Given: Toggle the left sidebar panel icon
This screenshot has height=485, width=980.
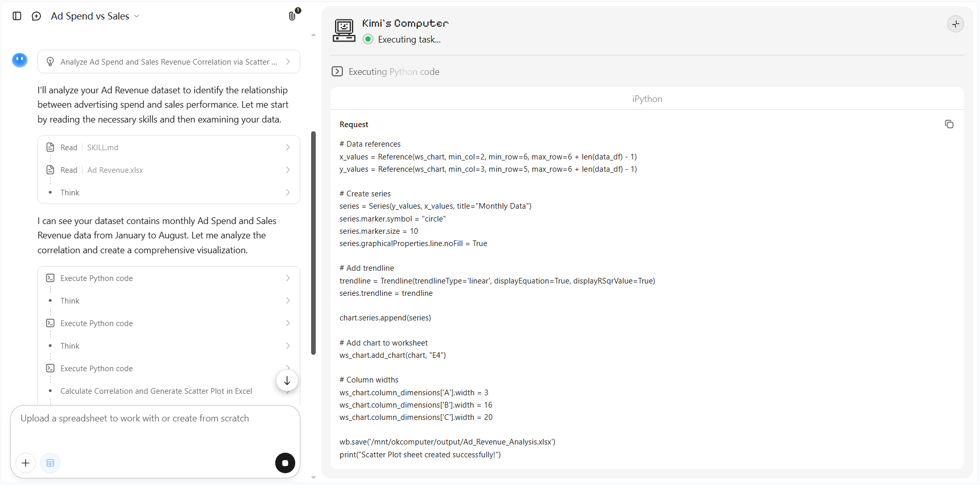Looking at the screenshot, I should [x=17, y=16].
